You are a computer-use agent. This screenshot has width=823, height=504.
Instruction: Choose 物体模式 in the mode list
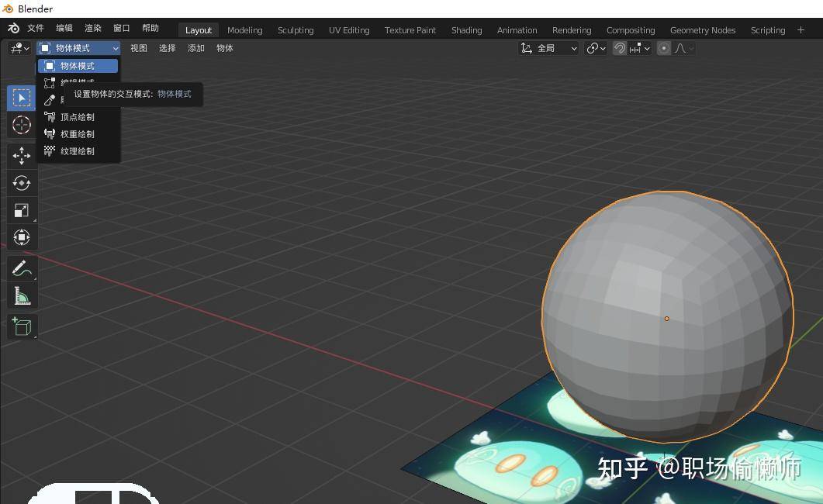click(78, 66)
